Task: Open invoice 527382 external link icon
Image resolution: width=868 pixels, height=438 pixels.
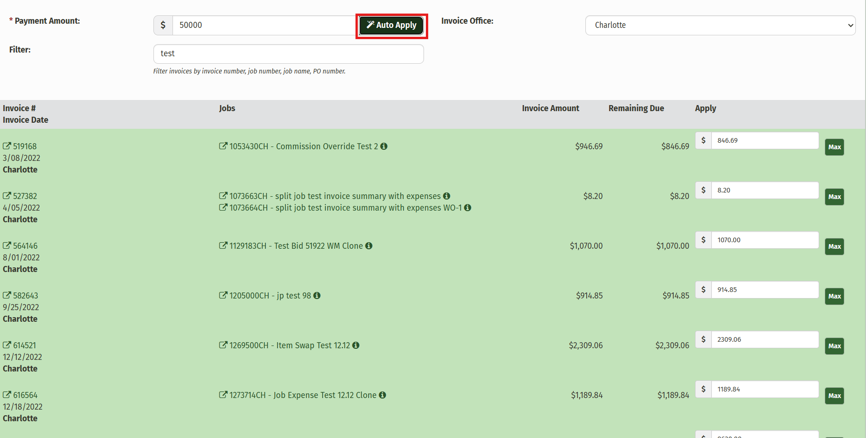Action: pos(7,196)
